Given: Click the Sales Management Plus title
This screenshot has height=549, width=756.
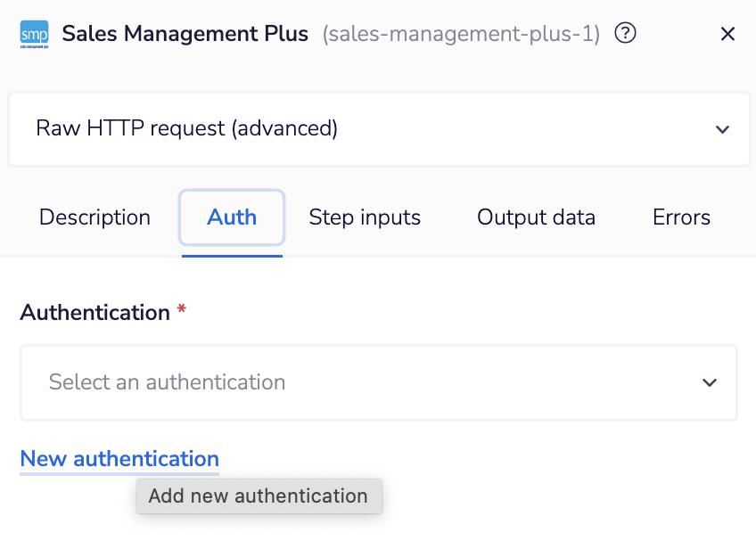Looking at the screenshot, I should [x=185, y=34].
